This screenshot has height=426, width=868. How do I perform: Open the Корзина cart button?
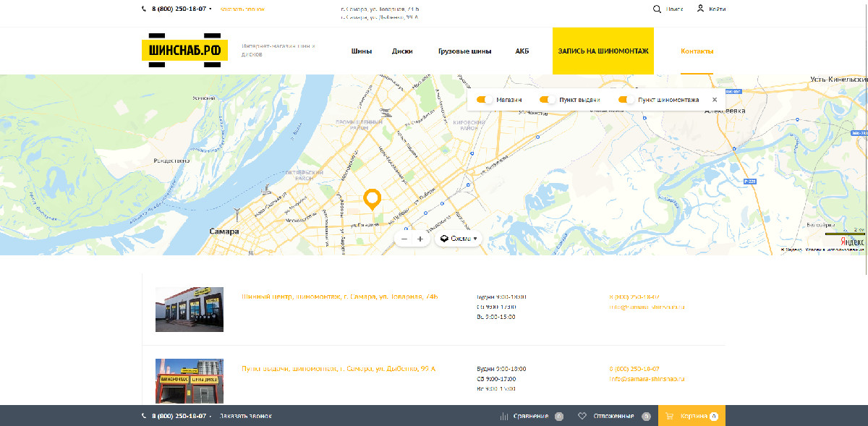[x=691, y=416]
